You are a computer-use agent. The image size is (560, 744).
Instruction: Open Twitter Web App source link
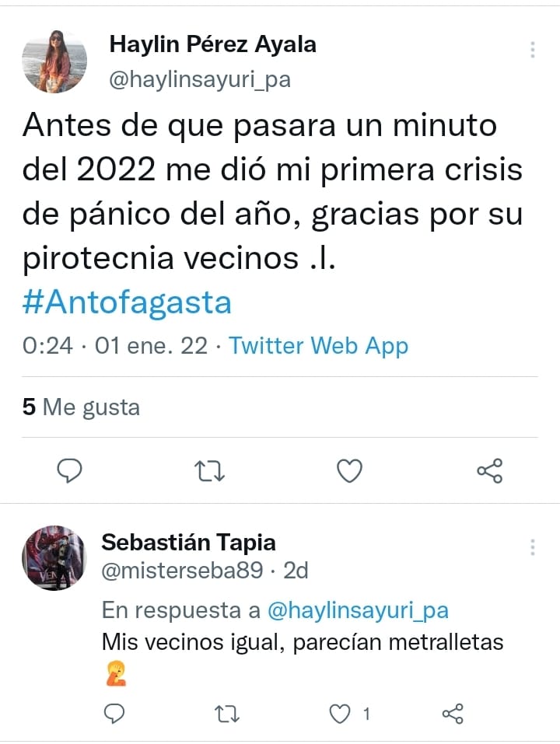[318, 345]
